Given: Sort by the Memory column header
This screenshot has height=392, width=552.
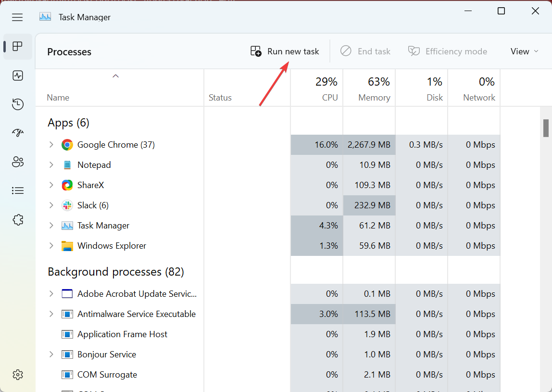Looking at the screenshot, I should 369,88.
